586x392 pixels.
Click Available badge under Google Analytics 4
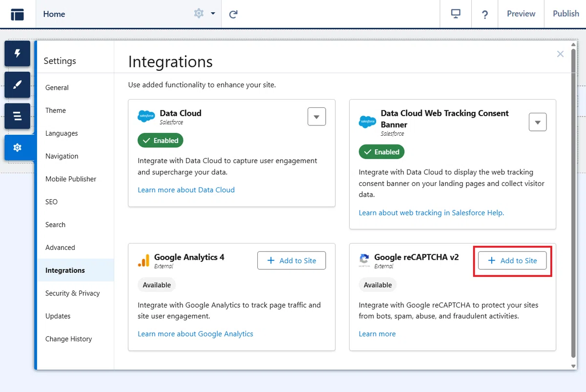[x=157, y=285]
